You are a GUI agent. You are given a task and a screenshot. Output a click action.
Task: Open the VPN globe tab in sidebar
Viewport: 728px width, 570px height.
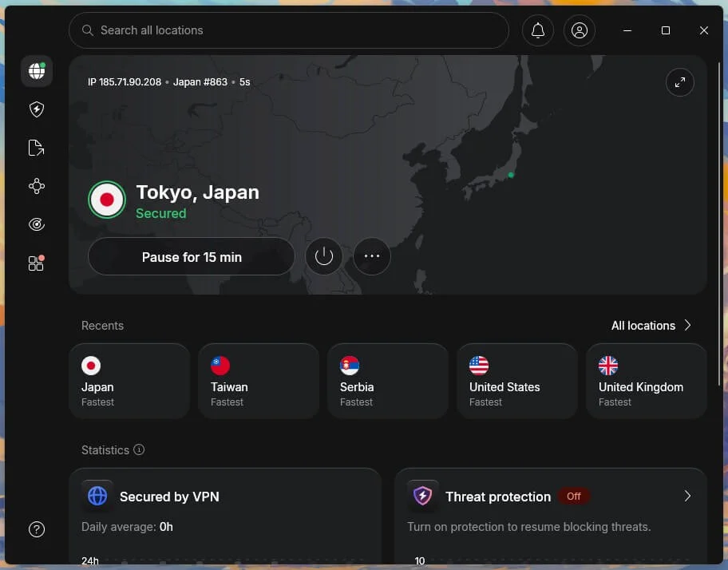coord(37,71)
